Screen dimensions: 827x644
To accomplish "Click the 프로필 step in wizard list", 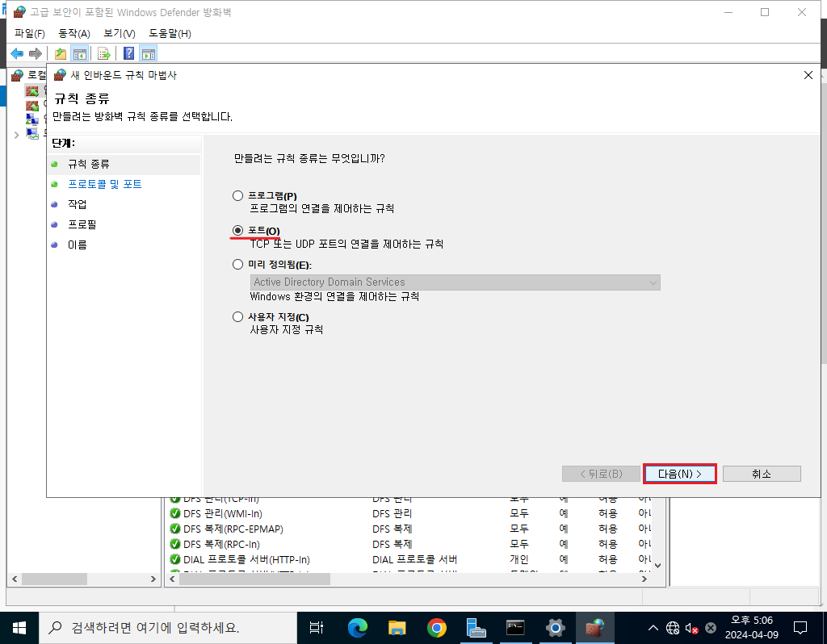I will point(82,224).
